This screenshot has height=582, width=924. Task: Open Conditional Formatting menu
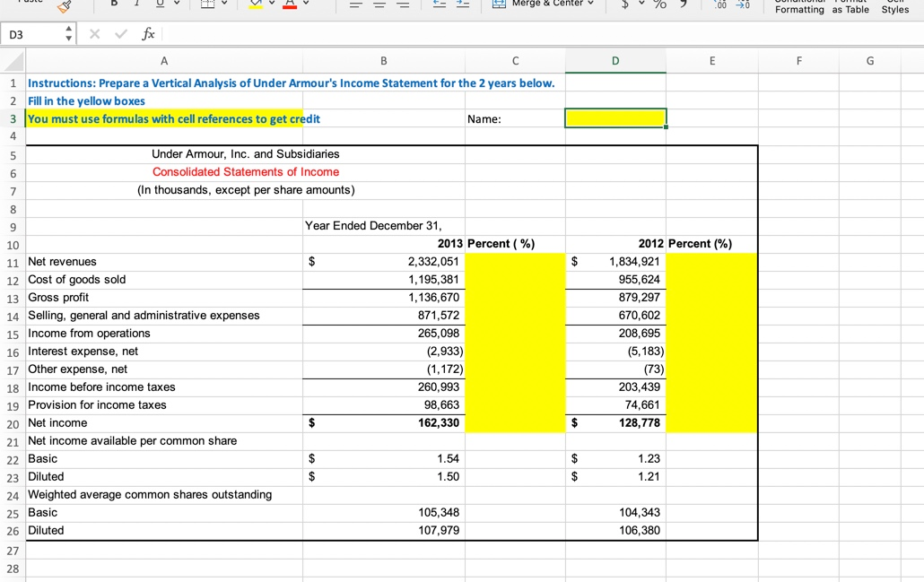point(799,7)
